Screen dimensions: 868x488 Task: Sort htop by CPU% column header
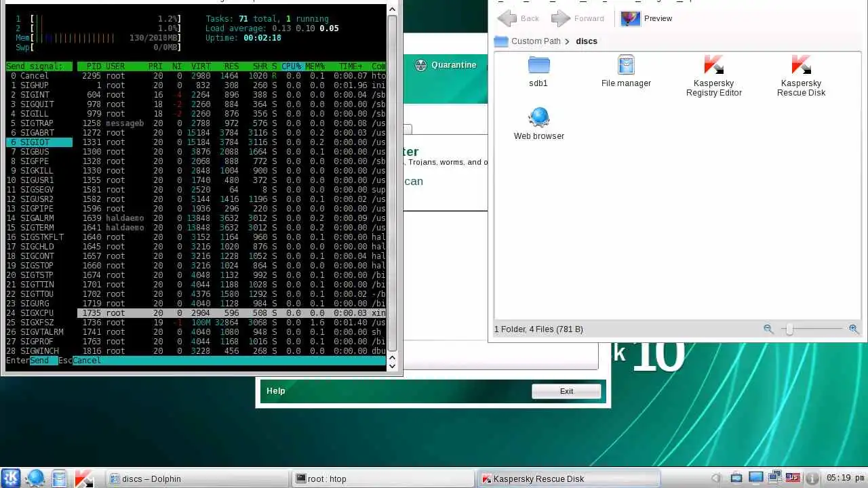point(292,66)
